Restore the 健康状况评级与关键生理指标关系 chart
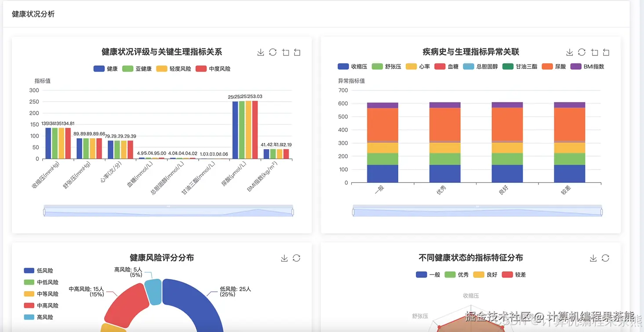This screenshot has height=332, width=644. 273,52
